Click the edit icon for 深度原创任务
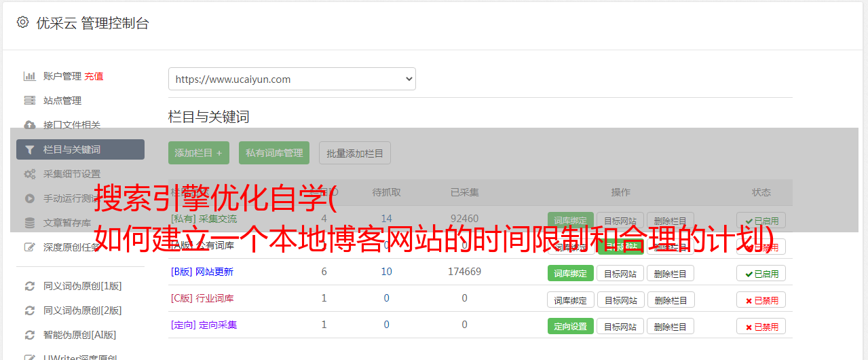The width and height of the screenshot is (868, 360). point(30,247)
